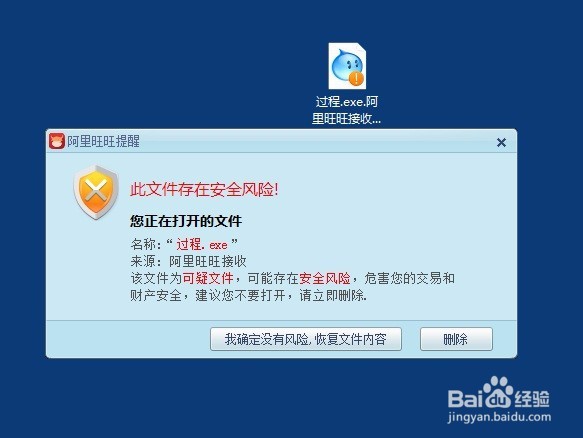Click the bold 您正在打开的文件 subheading

tap(186, 221)
